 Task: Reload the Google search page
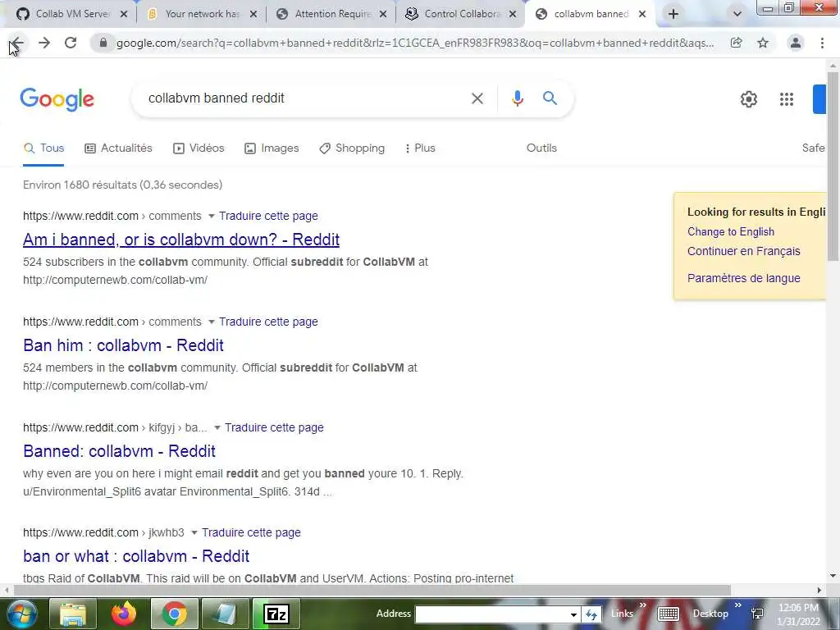[71, 43]
